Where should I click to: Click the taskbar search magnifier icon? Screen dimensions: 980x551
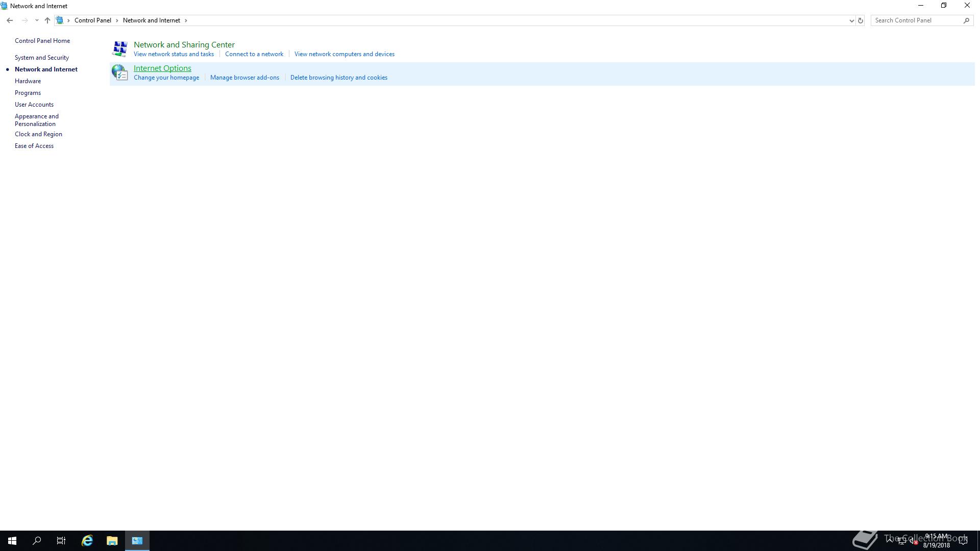click(37, 541)
